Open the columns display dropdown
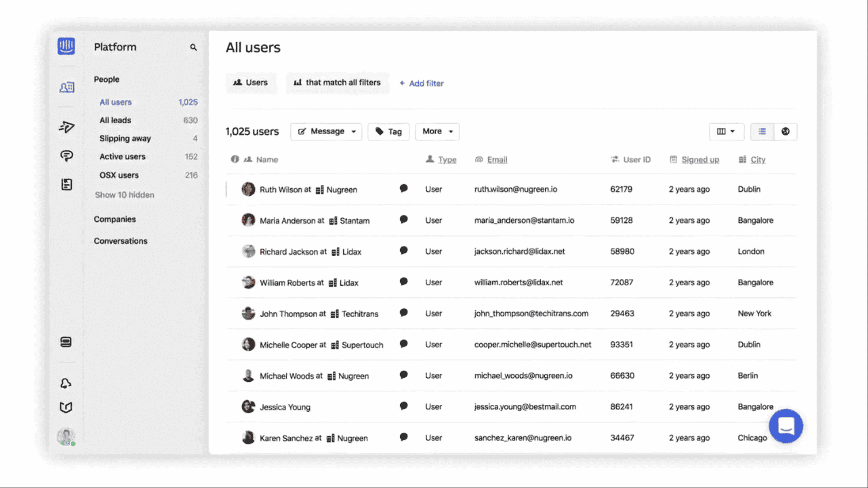The height and width of the screenshot is (488, 868). coord(726,131)
